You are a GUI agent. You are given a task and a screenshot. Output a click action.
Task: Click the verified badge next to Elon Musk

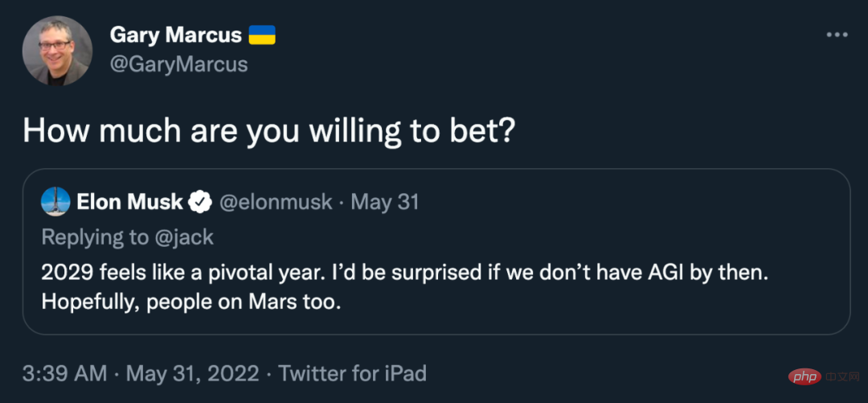[x=199, y=202]
